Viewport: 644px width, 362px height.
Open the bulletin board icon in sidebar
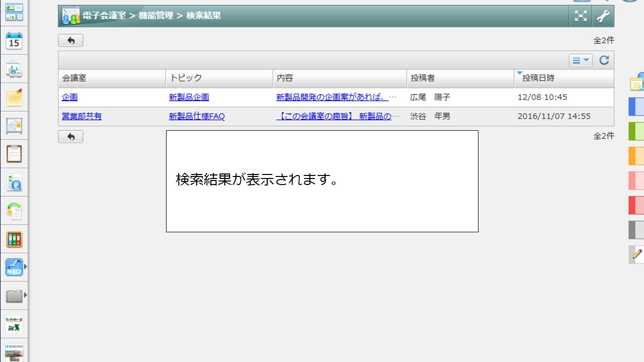pos(14,126)
